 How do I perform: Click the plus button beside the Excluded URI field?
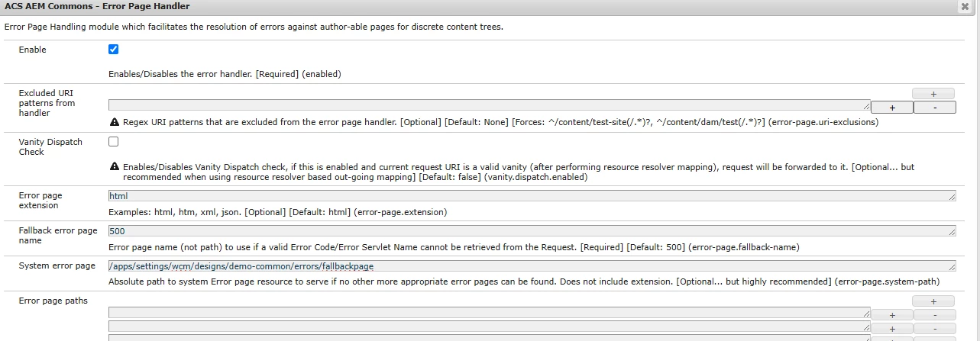[892, 108]
